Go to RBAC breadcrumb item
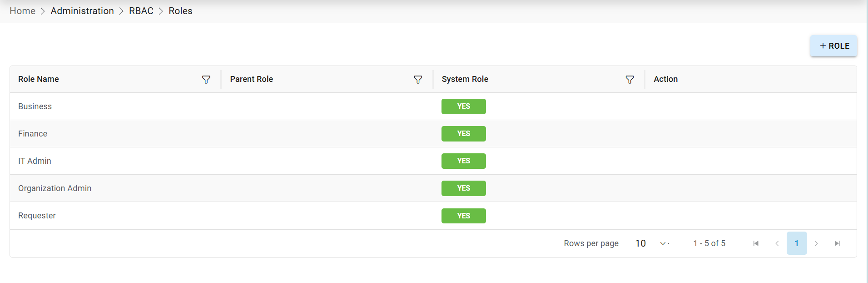Image resolution: width=868 pixels, height=283 pixels. (x=141, y=11)
